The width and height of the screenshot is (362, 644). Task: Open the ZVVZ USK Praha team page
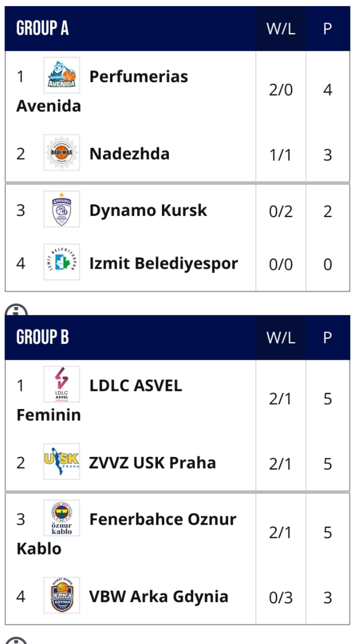152,463
